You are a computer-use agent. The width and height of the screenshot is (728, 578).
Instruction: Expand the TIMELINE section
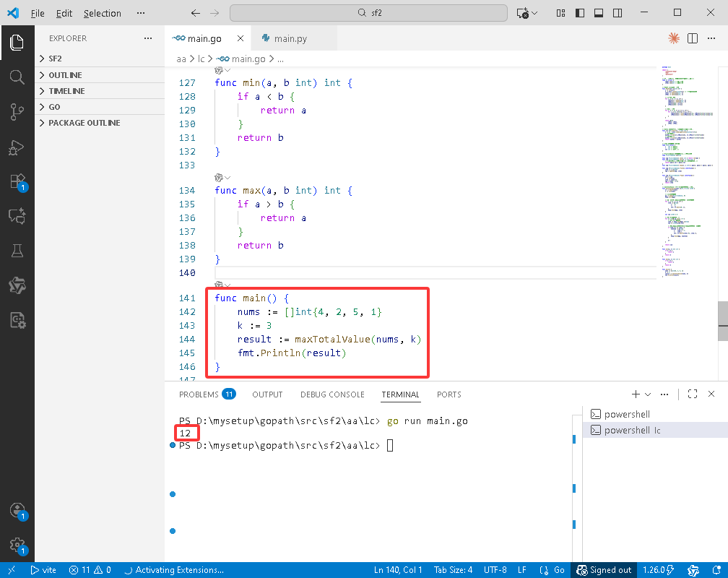tap(100, 91)
